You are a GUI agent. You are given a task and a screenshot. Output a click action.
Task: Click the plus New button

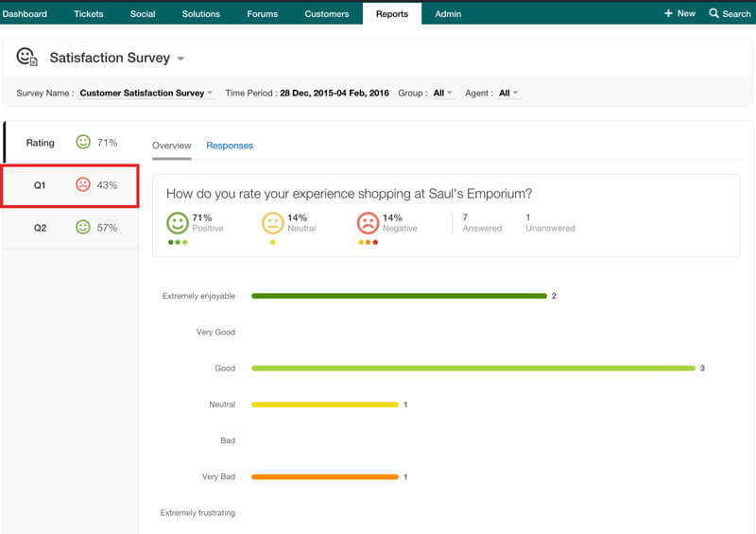click(679, 13)
